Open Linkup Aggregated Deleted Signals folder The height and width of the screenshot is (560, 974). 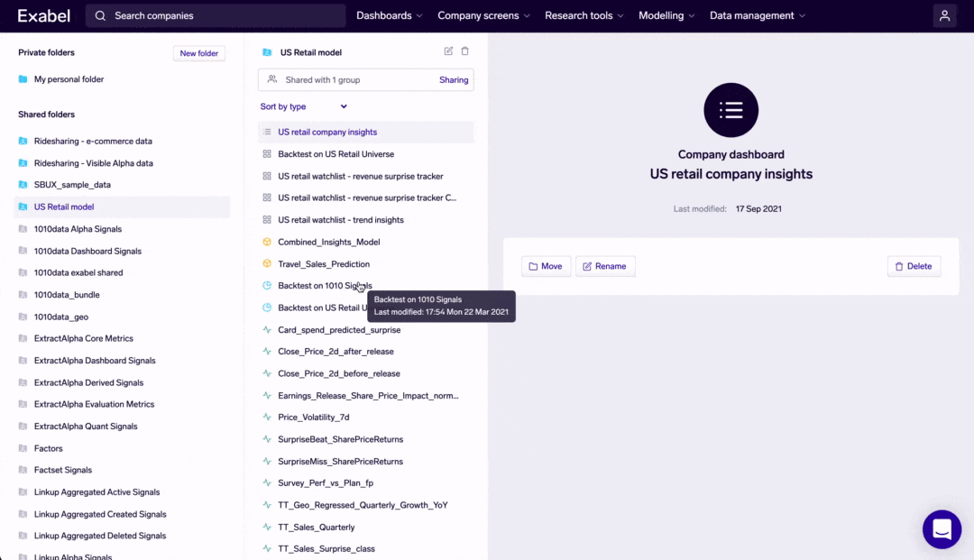point(100,536)
